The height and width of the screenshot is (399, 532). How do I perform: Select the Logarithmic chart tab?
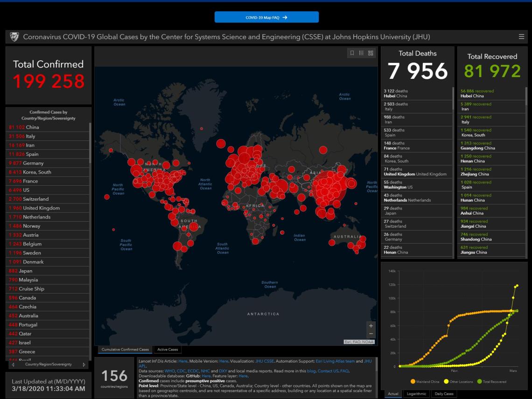(x=416, y=394)
